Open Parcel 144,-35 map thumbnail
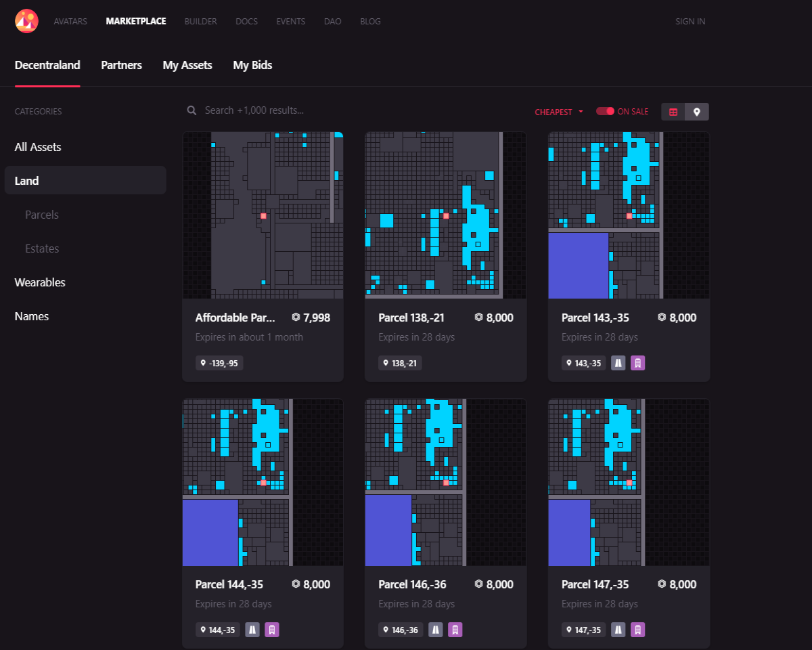 [263, 482]
